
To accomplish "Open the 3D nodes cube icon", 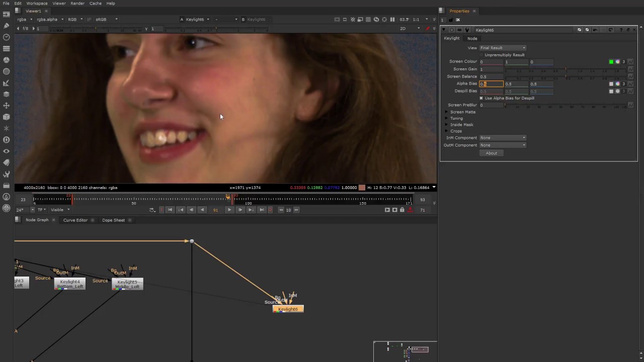I will 6,117.
